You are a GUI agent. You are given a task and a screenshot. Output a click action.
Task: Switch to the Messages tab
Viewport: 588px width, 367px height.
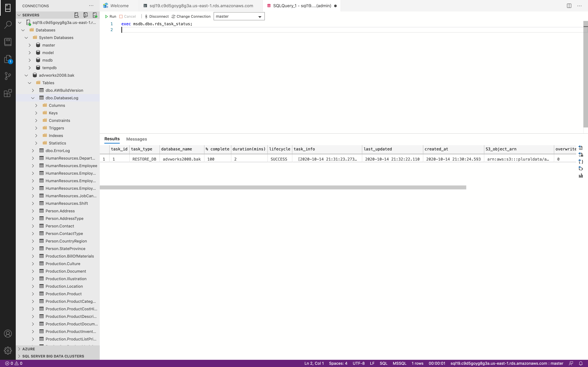136,139
